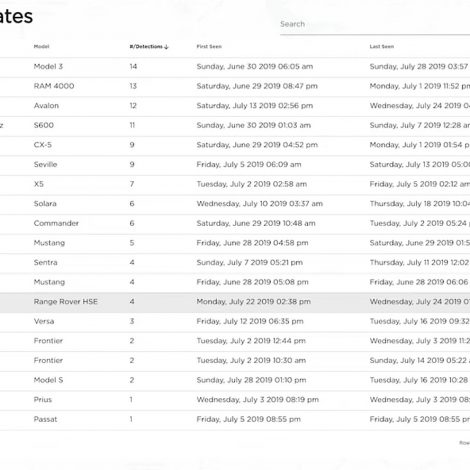
Task: Click Monday, July 22 2019 02:38 pm
Action: point(254,302)
